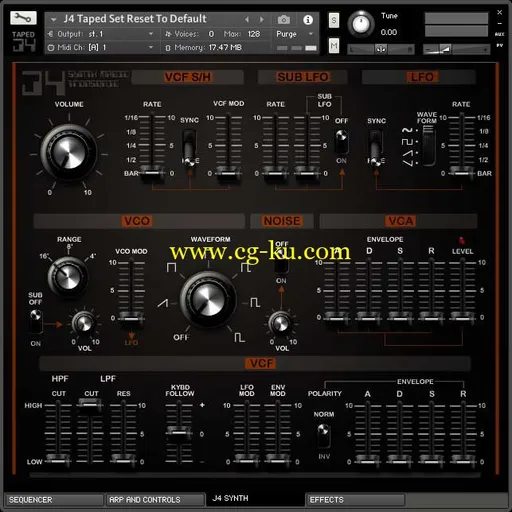Click the LPF CUT slider handle
512x512 pixels.
[90, 405]
